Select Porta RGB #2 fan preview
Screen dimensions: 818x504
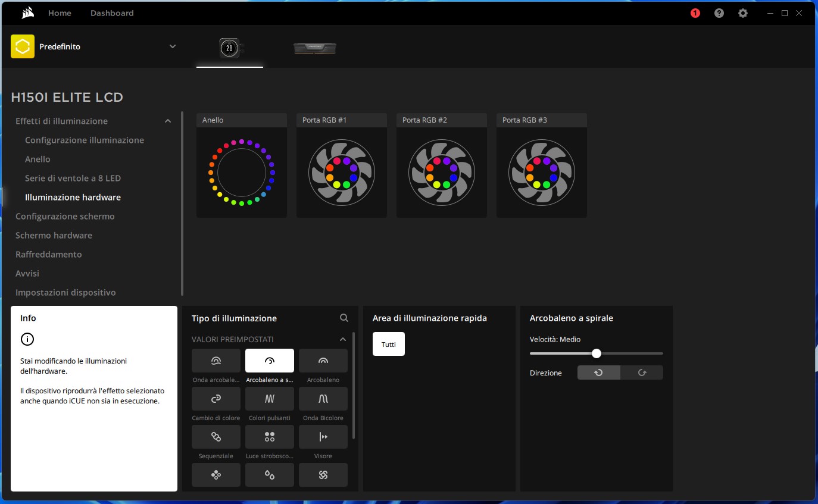point(442,165)
